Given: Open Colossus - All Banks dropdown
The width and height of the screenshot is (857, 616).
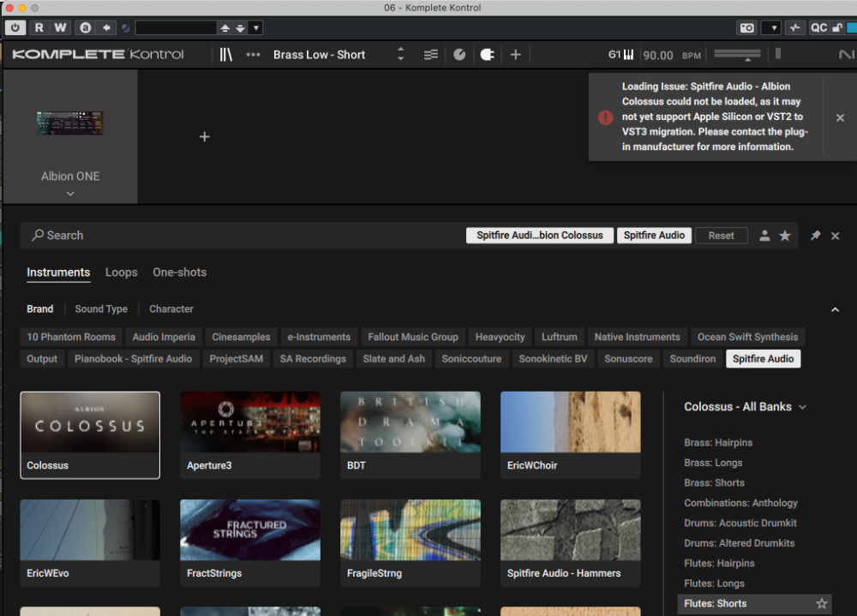Looking at the screenshot, I should (x=745, y=407).
